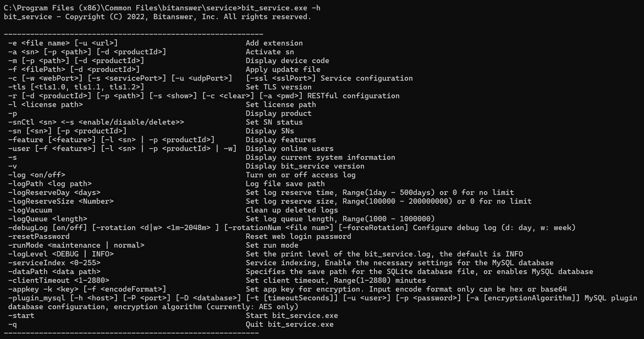Click "Quit bit_service.exe" description text
644x339 pixels.
[289, 324]
